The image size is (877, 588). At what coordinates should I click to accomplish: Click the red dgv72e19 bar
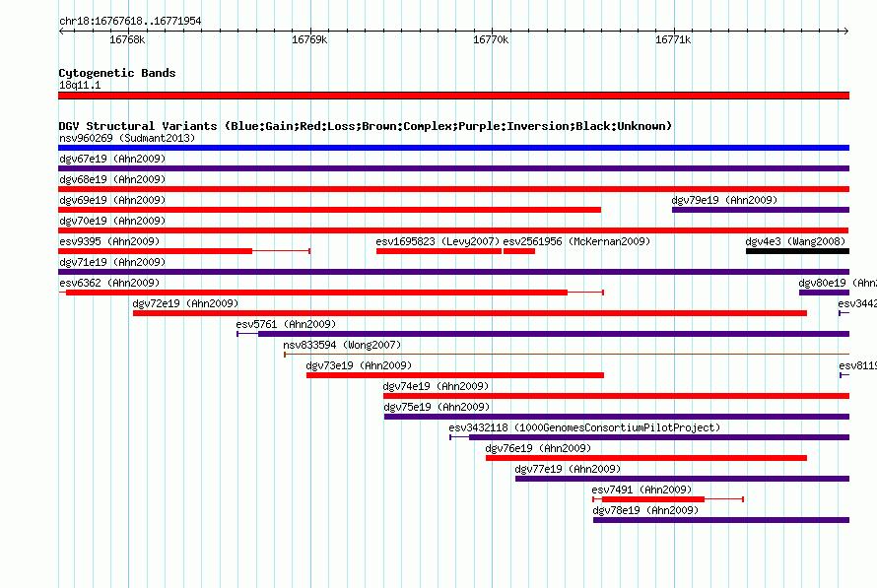click(470, 313)
